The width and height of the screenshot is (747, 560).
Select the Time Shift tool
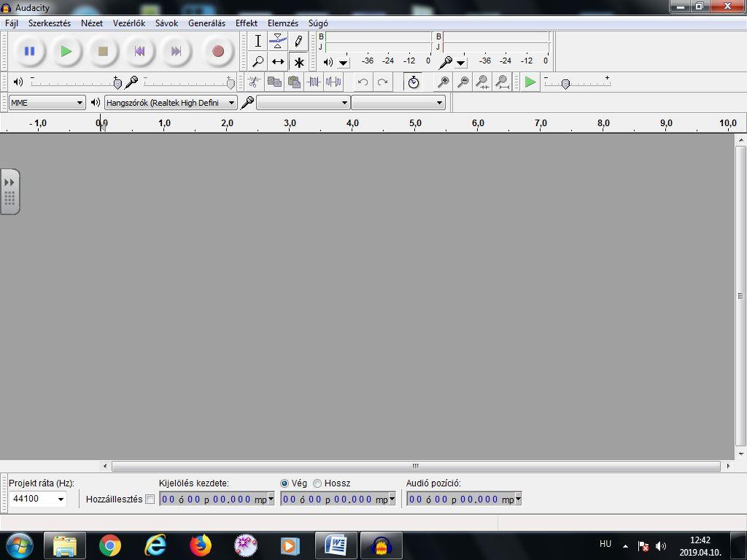(278, 61)
